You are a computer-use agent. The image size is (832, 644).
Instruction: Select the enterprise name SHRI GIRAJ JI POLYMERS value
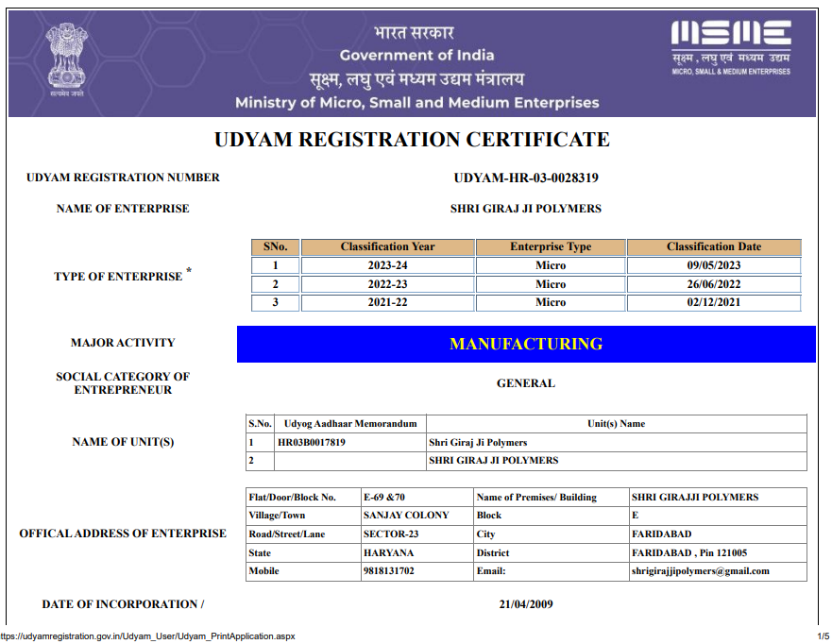(526, 209)
